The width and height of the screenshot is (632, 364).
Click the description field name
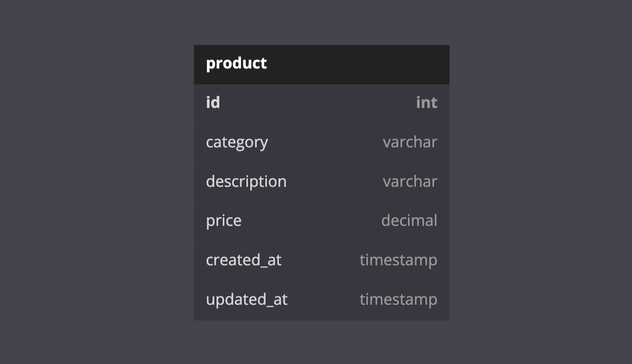tap(246, 182)
